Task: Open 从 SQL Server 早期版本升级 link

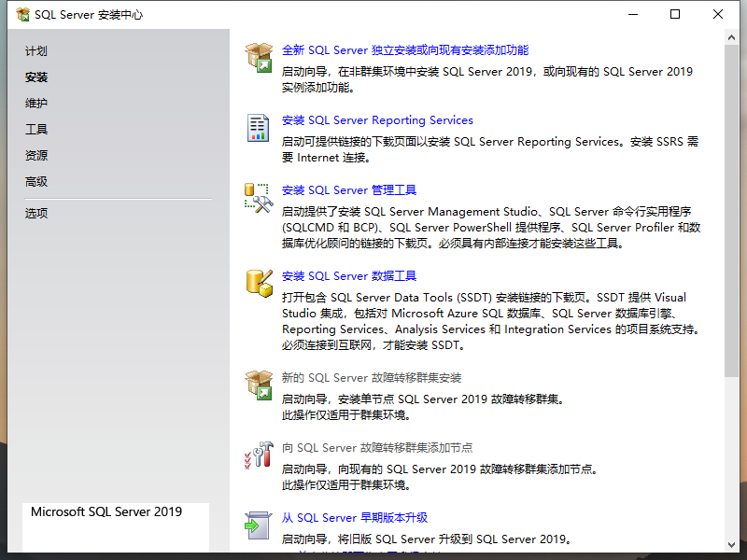Action: (x=355, y=518)
